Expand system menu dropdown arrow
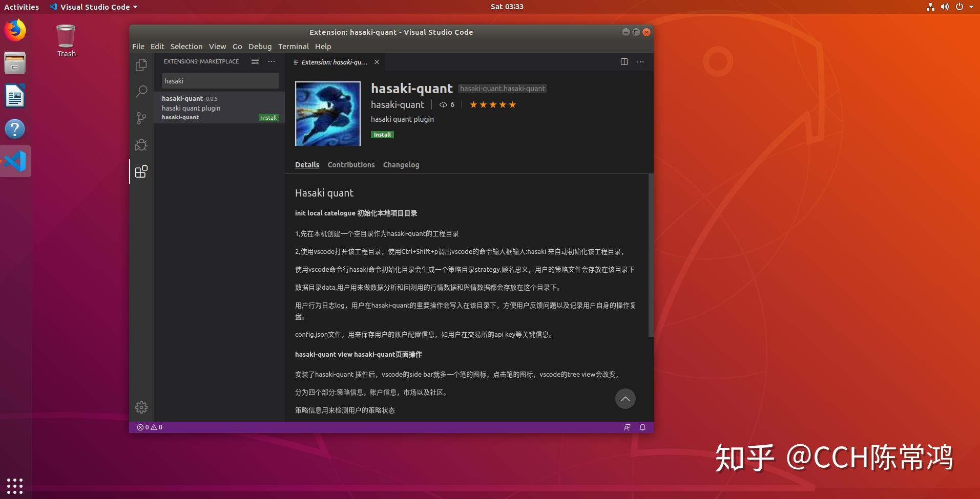This screenshot has width=980, height=499. coord(971,7)
